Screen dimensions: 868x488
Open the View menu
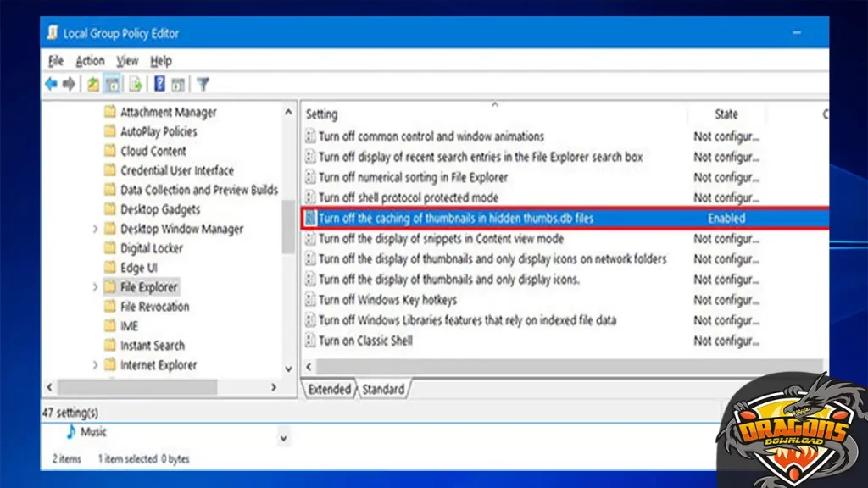[x=127, y=61]
